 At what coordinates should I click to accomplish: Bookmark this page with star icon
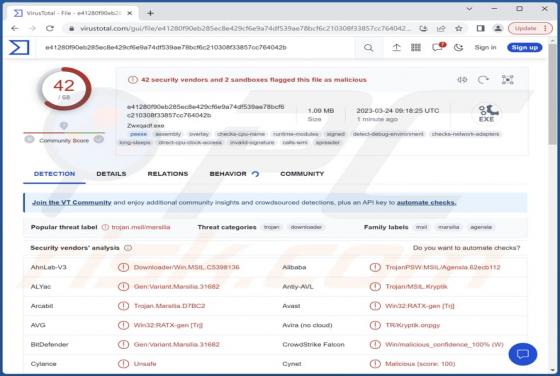point(459,28)
